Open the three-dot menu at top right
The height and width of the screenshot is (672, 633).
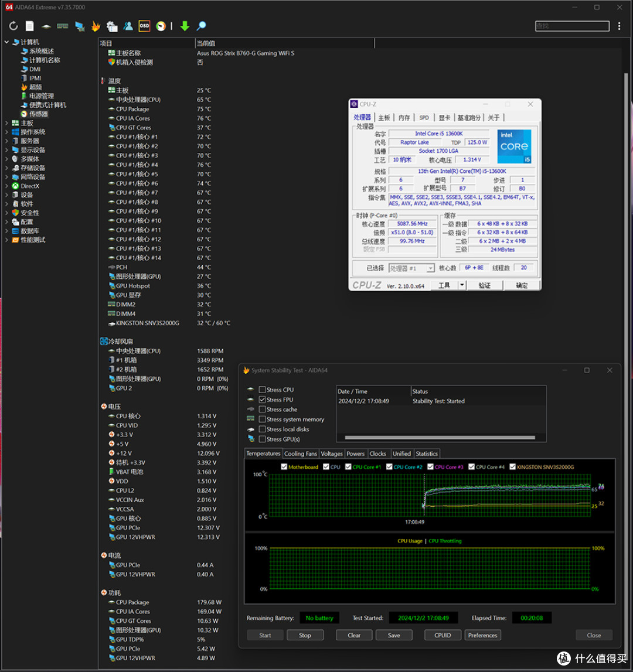[620, 26]
